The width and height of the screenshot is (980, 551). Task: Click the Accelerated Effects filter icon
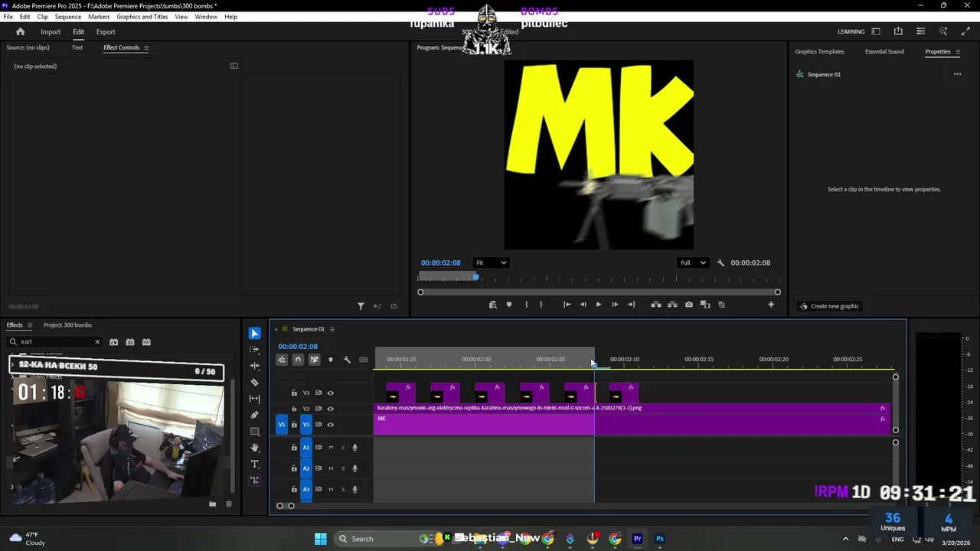[x=114, y=342]
